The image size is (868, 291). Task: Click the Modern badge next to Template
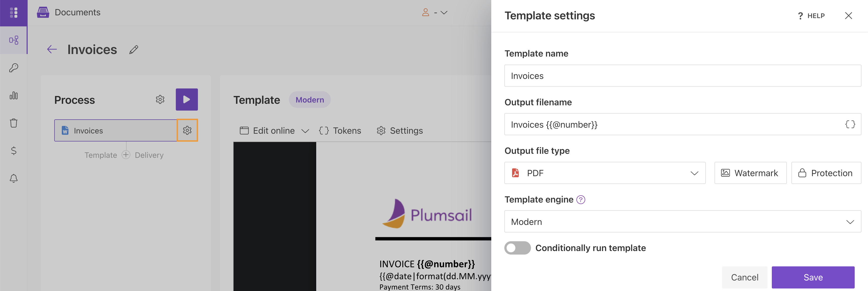click(309, 100)
